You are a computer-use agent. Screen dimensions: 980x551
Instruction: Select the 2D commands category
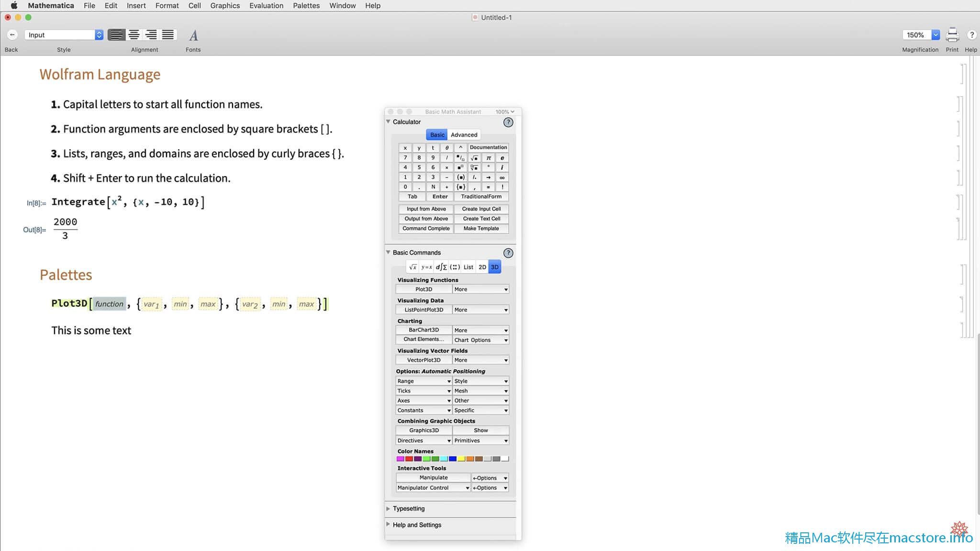tap(482, 267)
